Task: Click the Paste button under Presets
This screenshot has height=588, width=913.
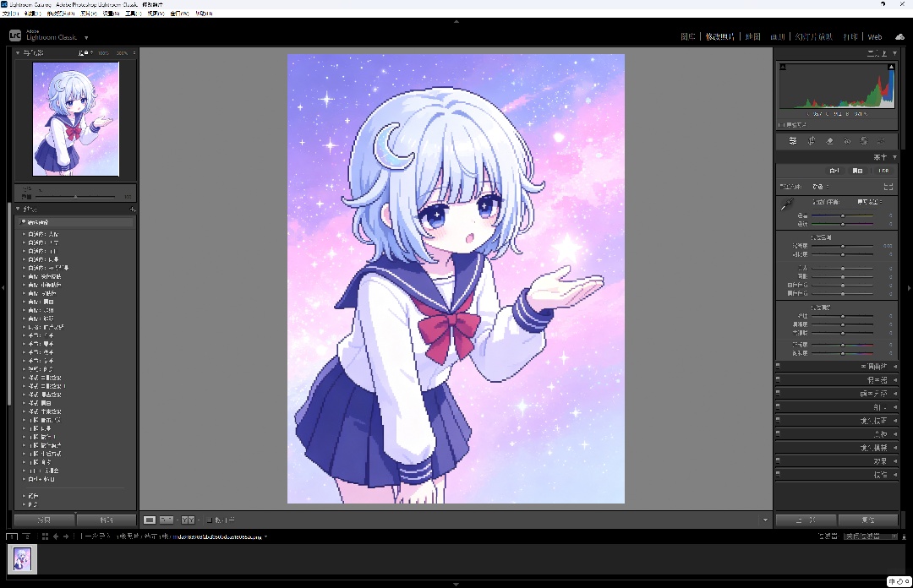Action: click(106, 520)
